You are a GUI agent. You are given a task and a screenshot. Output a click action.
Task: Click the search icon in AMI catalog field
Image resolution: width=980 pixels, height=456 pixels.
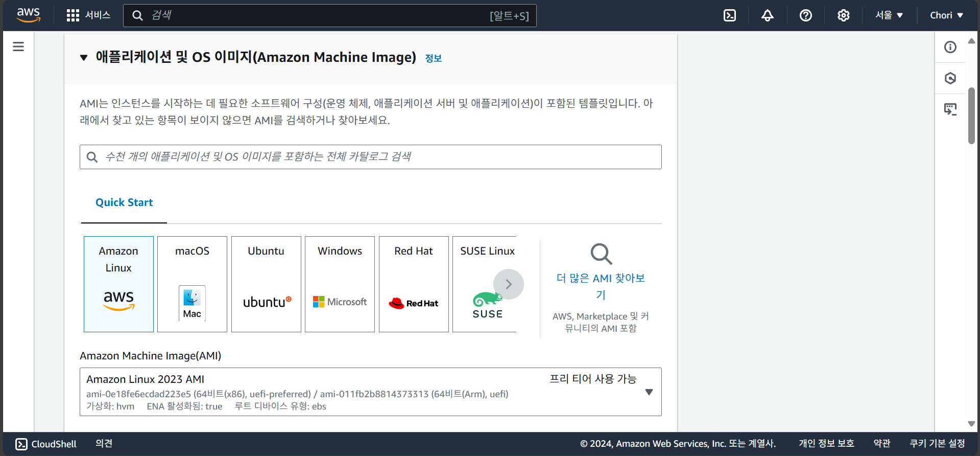tap(92, 157)
